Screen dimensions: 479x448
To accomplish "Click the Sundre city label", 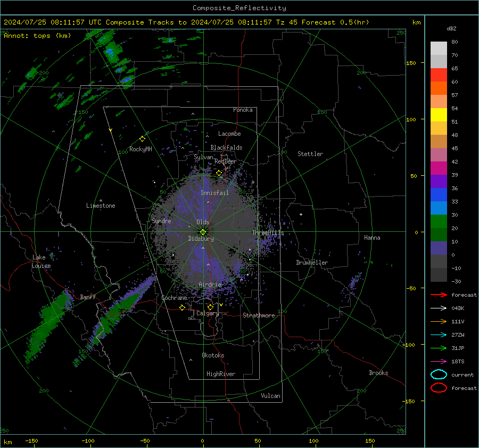I will pyautogui.click(x=161, y=221).
